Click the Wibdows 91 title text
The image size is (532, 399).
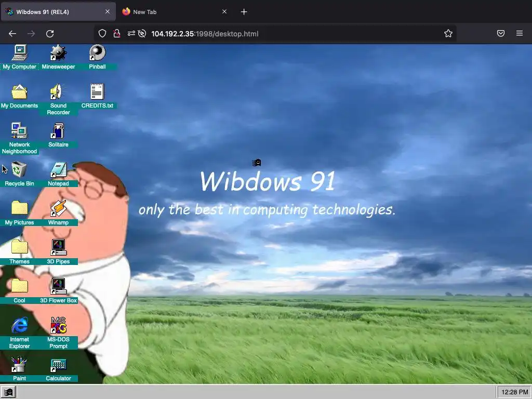(x=268, y=181)
